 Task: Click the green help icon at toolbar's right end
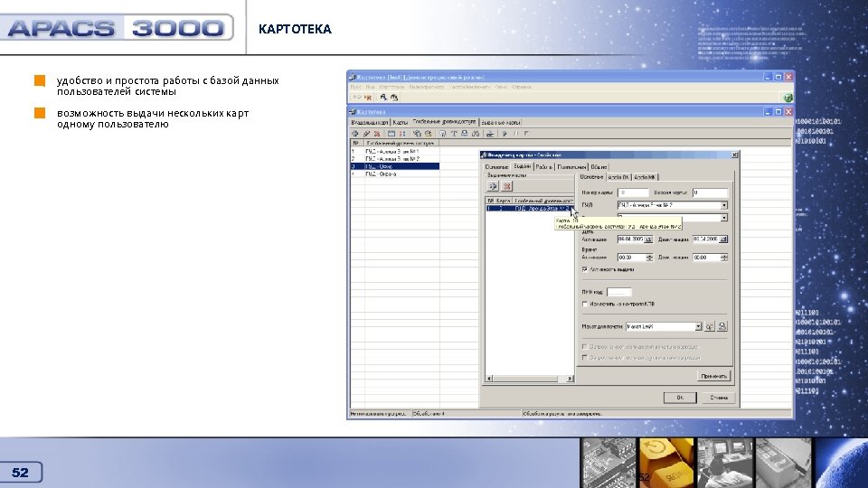788,98
